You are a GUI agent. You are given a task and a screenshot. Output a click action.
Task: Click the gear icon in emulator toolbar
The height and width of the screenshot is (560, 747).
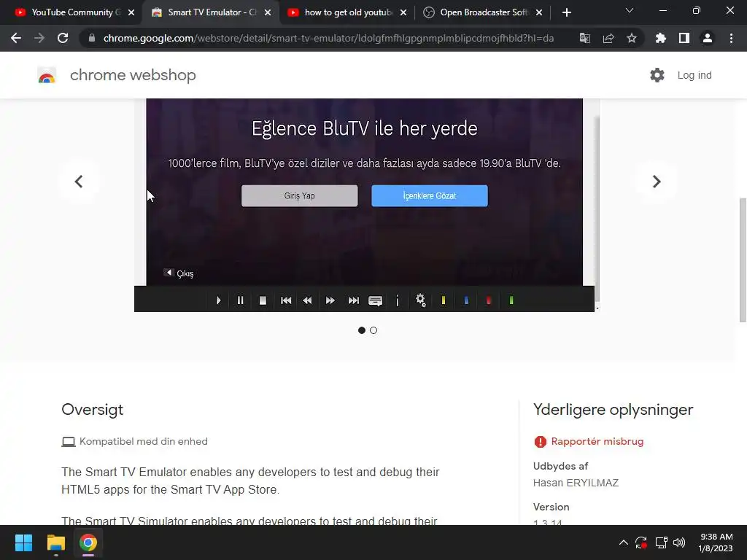coord(420,300)
